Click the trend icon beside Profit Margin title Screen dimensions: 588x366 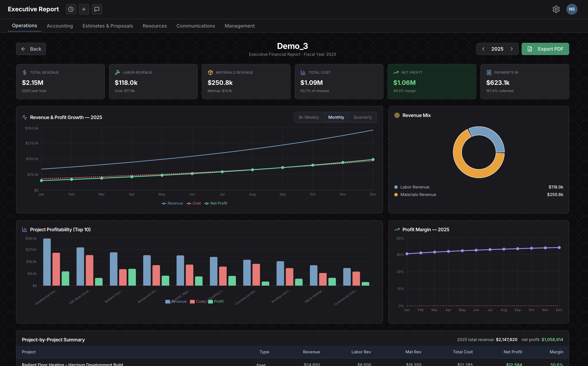[x=397, y=230]
